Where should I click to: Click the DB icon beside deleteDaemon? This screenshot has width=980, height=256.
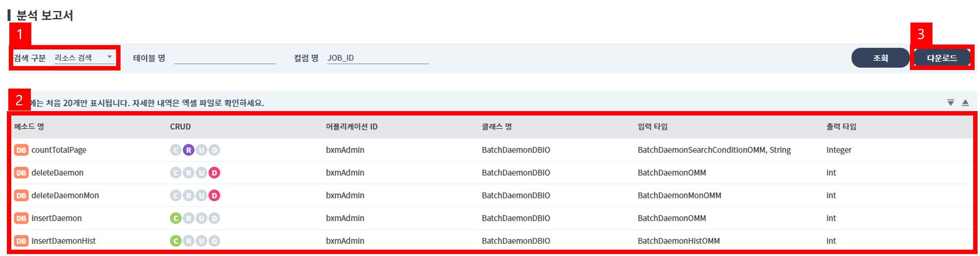pos(21,173)
